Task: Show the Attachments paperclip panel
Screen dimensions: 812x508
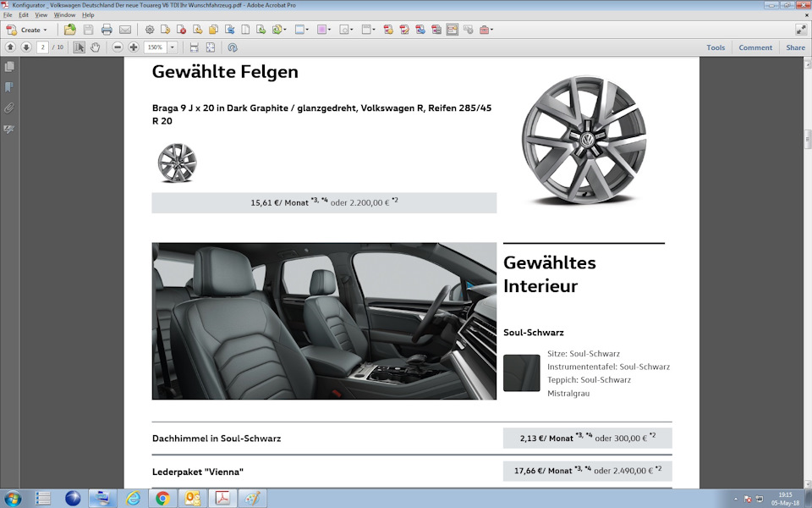Action: [x=9, y=108]
